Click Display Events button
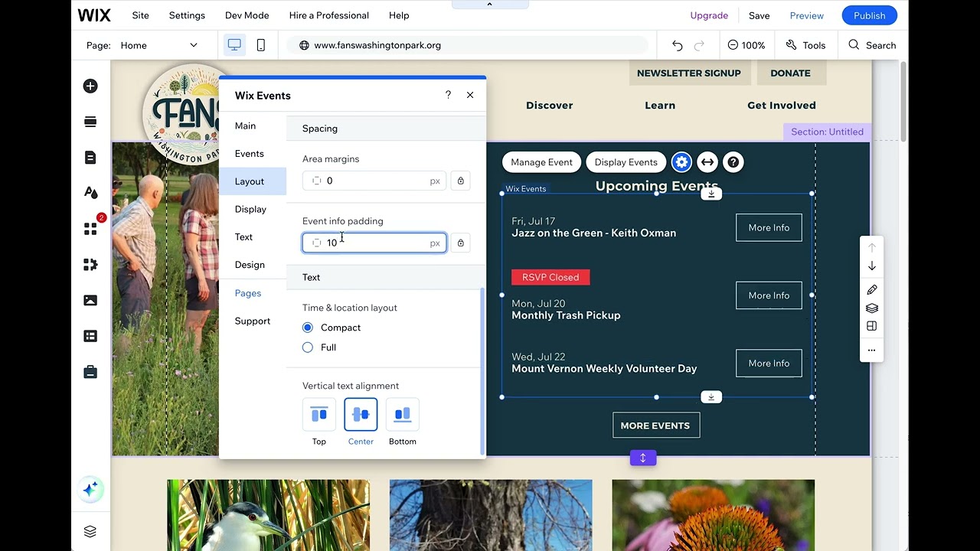The width and height of the screenshot is (980, 551). [x=626, y=162]
